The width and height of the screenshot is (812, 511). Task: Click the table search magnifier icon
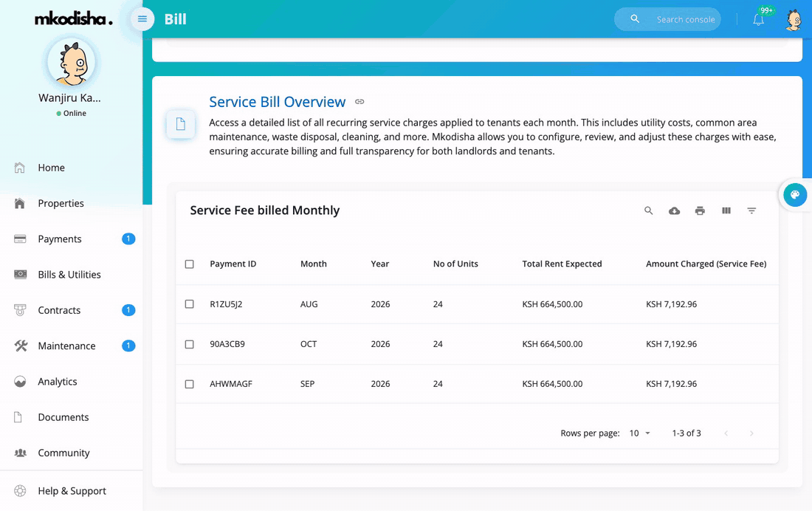pos(648,210)
